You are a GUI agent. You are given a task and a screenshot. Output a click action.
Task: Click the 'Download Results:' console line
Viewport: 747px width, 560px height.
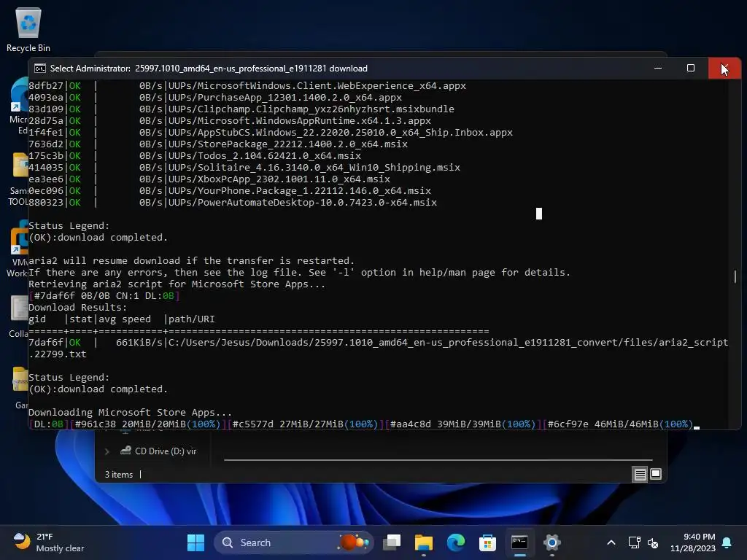pos(77,308)
